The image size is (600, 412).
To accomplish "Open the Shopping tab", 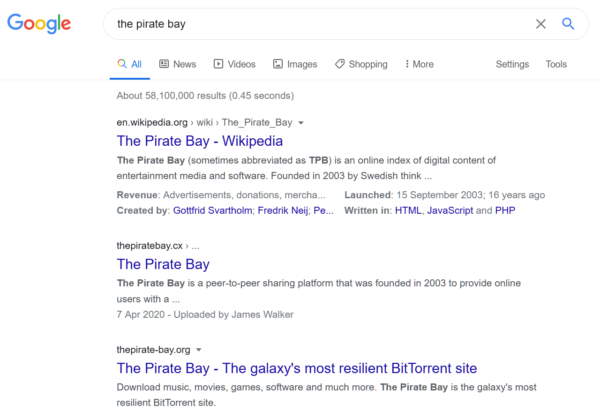I will (x=361, y=64).
